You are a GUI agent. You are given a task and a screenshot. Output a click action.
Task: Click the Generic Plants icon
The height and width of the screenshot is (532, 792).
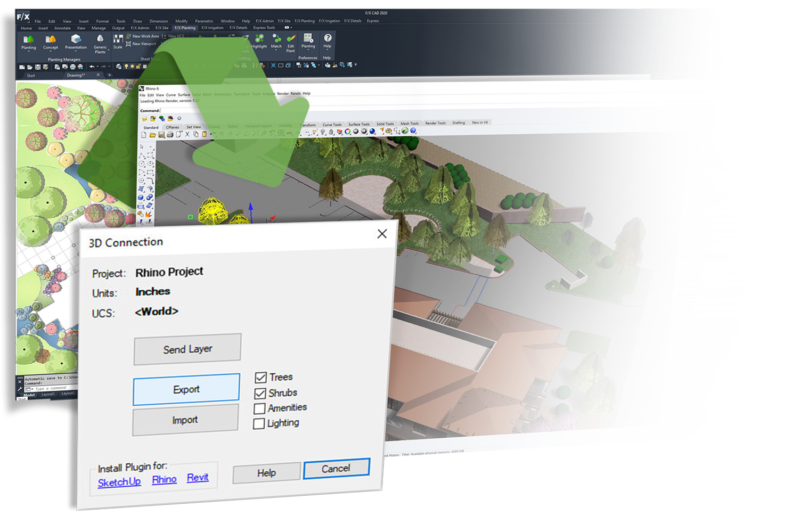[x=100, y=38]
